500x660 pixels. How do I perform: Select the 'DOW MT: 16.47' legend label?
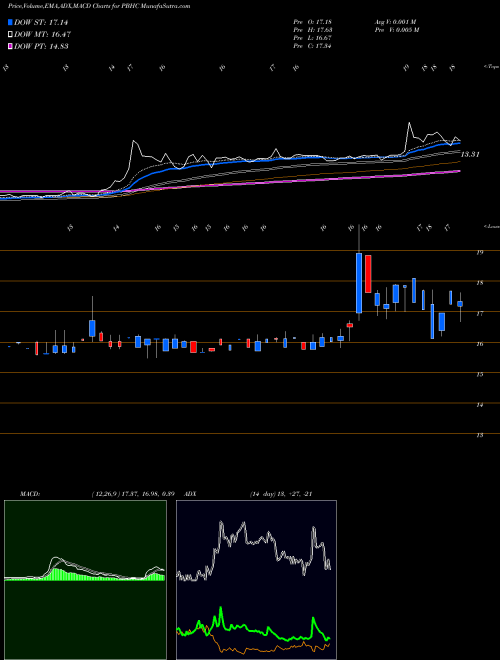(x=42, y=35)
